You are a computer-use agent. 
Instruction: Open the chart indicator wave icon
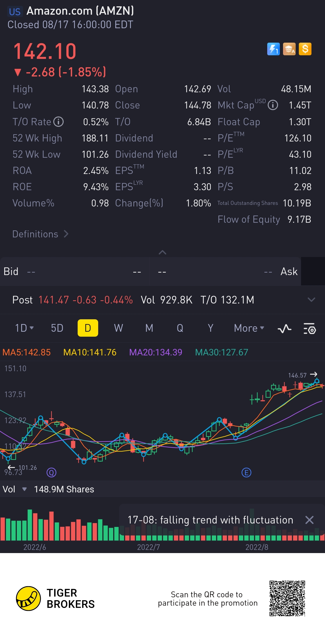(x=285, y=329)
